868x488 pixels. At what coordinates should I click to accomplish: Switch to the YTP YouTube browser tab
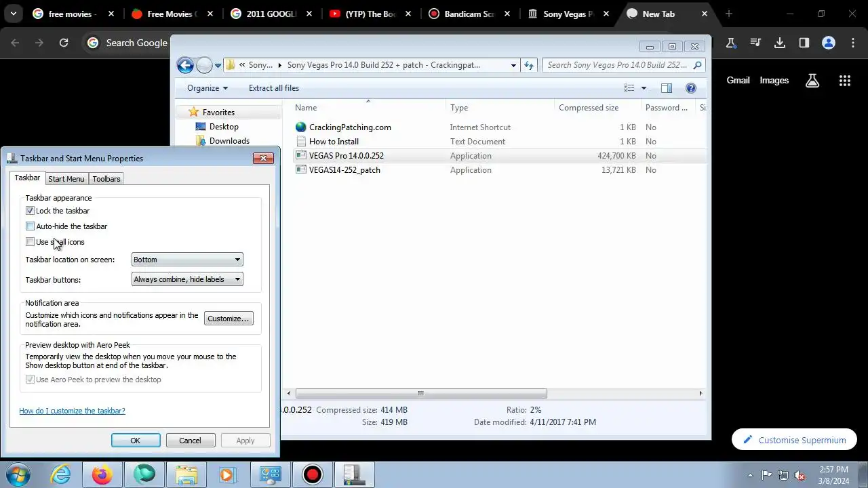tap(370, 14)
